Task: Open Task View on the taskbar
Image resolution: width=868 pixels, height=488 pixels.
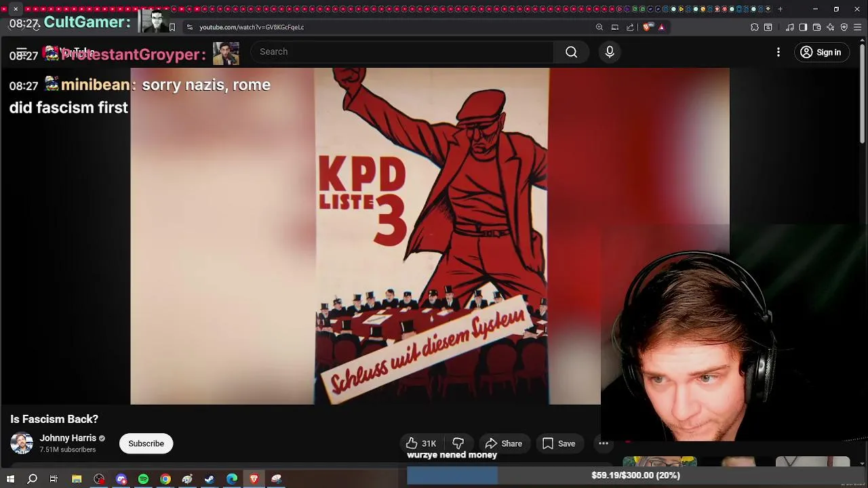Action: pos(54,479)
